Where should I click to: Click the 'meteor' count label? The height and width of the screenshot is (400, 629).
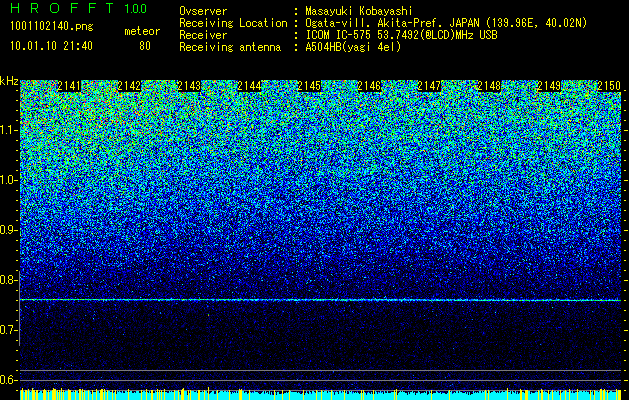pyautogui.click(x=142, y=31)
